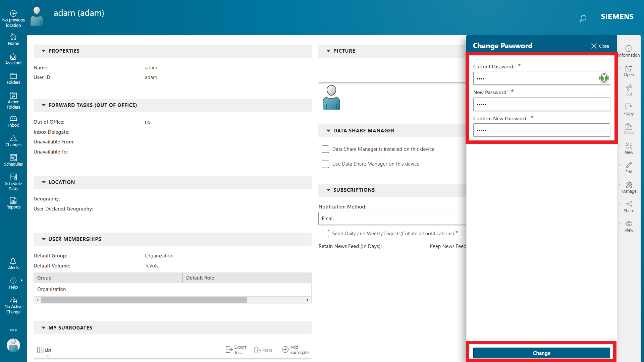Collapse the Picture section

pos(328,51)
